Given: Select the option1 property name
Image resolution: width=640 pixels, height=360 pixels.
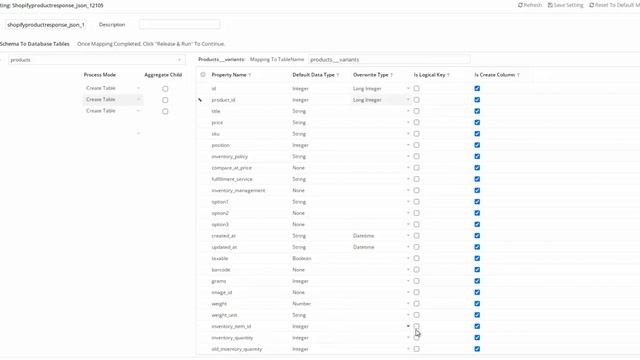Looking at the screenshot, I should click(220, 202).
